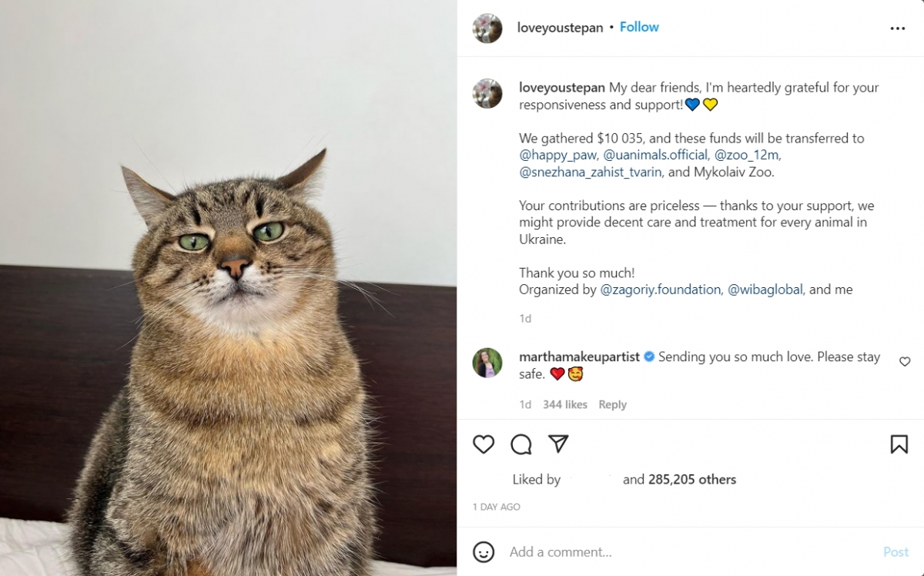Save post with bookmark icon
This screenshot has width=924, height=576.
point(899,444)
